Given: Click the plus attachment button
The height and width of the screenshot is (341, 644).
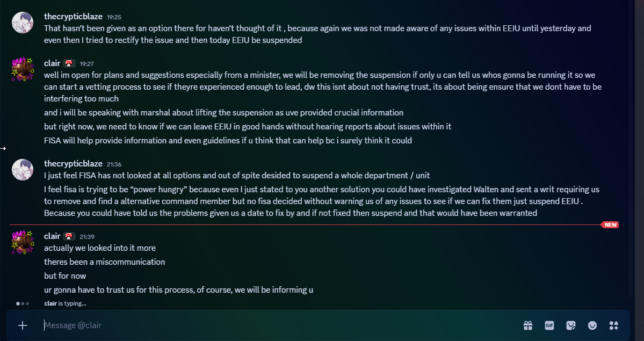Looking at the screenshot, I should (23, 325).
